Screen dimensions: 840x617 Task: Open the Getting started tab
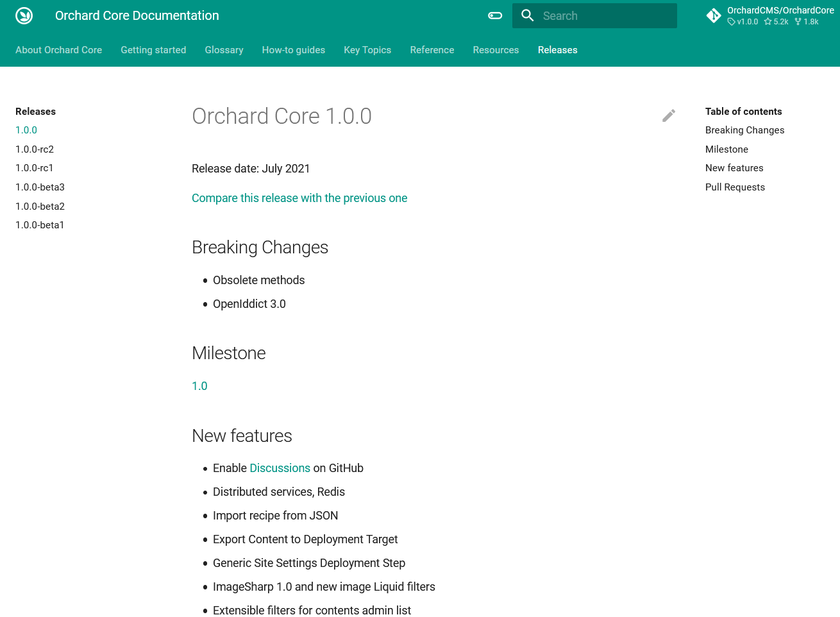153,50
